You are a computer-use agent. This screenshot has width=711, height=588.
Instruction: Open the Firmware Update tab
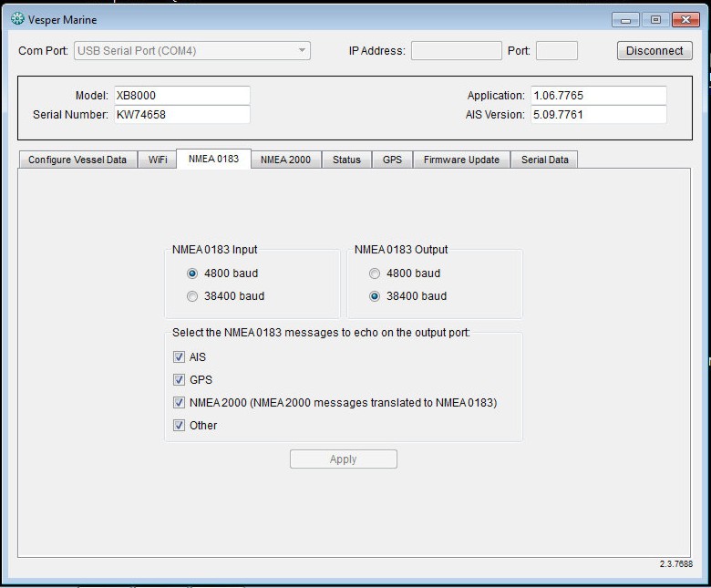(x=461, y=160)
